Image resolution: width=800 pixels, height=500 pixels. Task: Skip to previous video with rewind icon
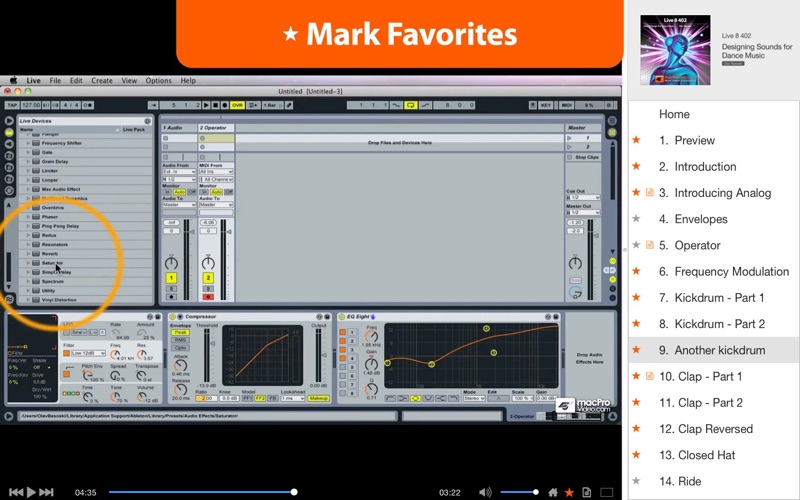16,492
